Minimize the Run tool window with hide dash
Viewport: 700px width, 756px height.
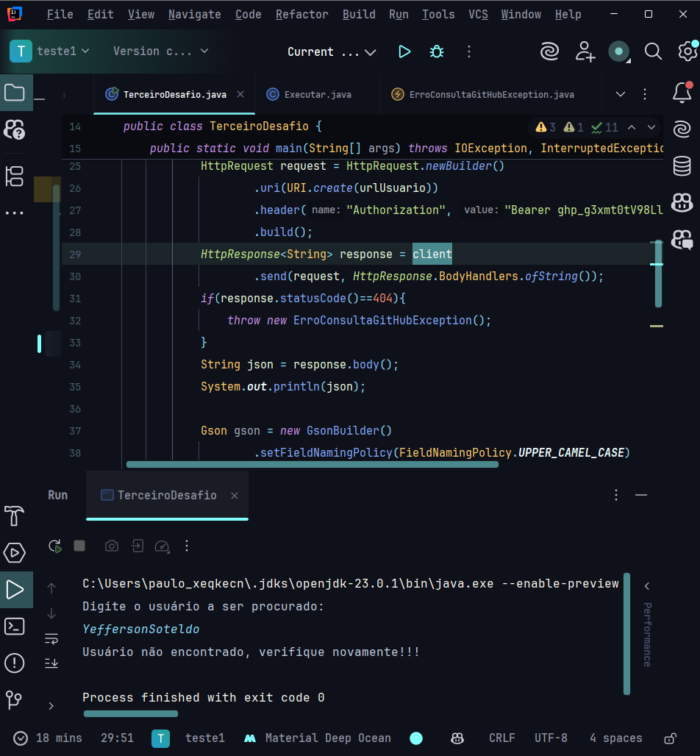[x=640, y=495]
